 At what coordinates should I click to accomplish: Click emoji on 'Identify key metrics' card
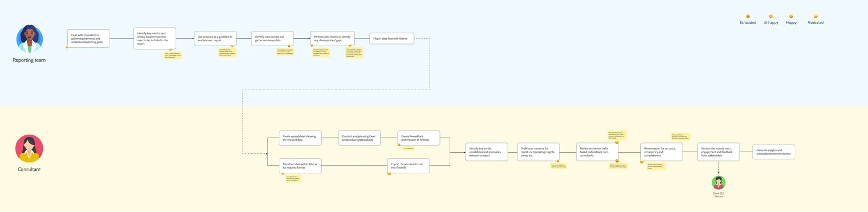[x=171, y=49]
